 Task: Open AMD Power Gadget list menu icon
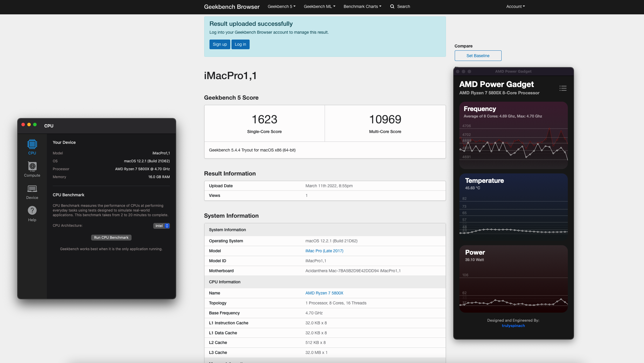[x=563, y=88]
